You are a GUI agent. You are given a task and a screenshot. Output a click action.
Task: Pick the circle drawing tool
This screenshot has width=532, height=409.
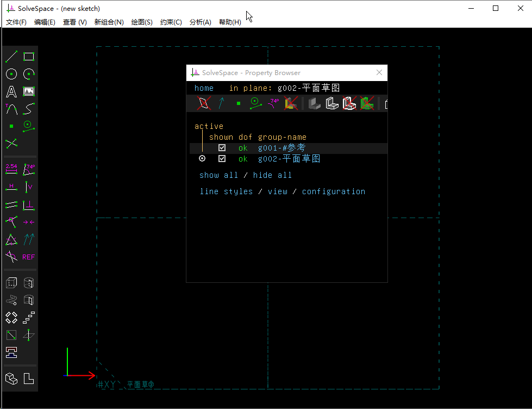coord(11,74)
